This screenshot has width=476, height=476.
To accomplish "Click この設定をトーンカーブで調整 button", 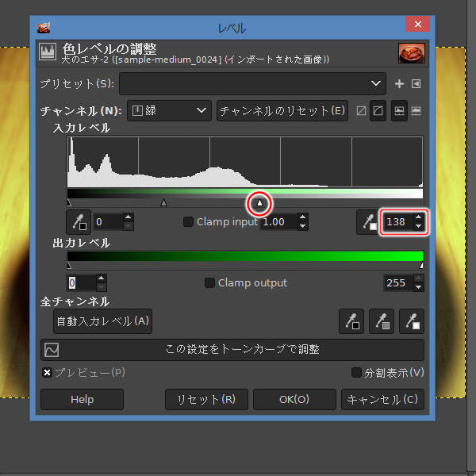I will click(x=232, y=350).
